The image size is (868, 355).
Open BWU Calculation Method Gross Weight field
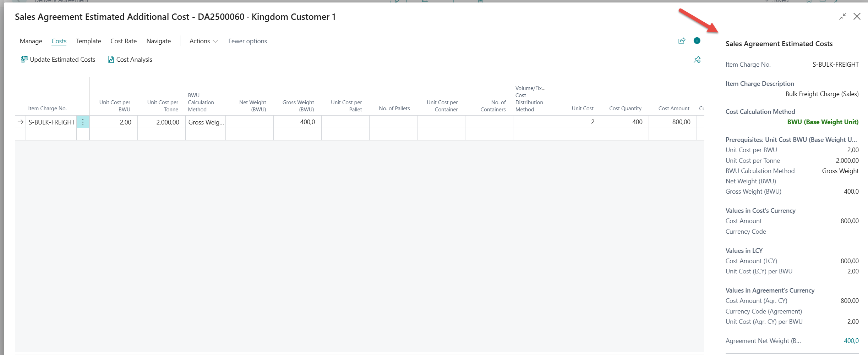pyautogui.click(x=206, y=122)
